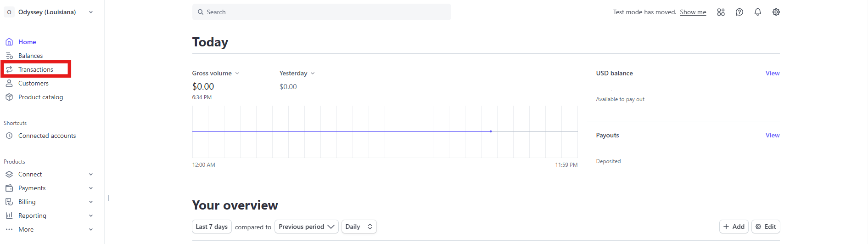The height and width of the screenshot is (244, 868).
Task: Open Connected accounts shortcut
Action: click(47, 136)
